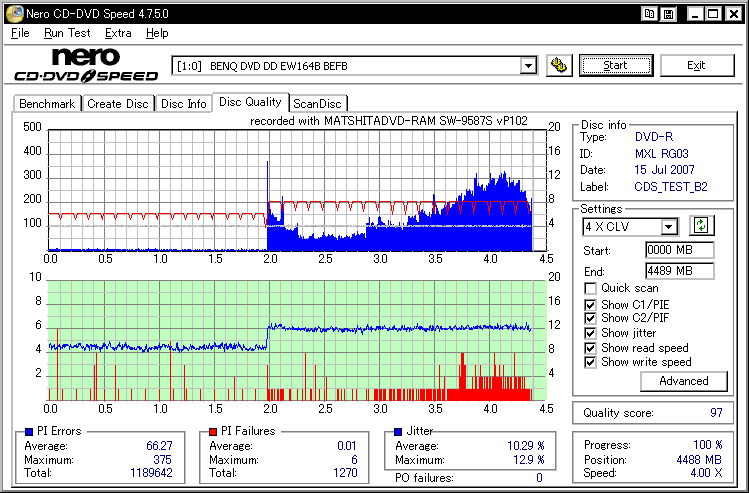Screen dimensions: 749x493
Task: Click the Exit button
Action: [x=696, y=65]
